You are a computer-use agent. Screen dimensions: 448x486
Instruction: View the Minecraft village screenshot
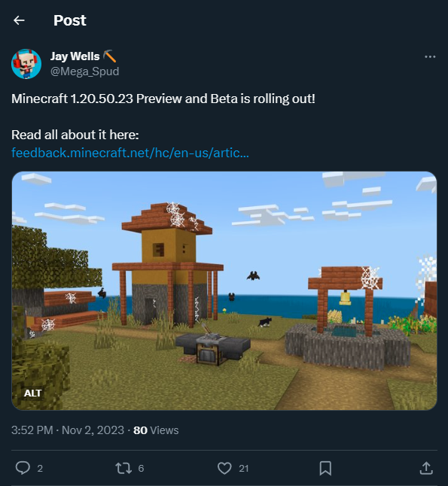[x=224, y=290]
